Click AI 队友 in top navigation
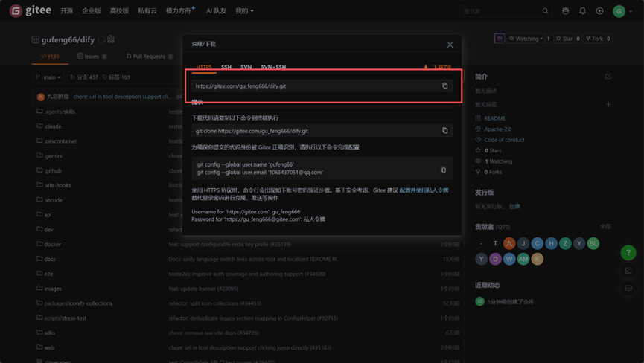This screenshot has width=644, height=363. point(216,11)
